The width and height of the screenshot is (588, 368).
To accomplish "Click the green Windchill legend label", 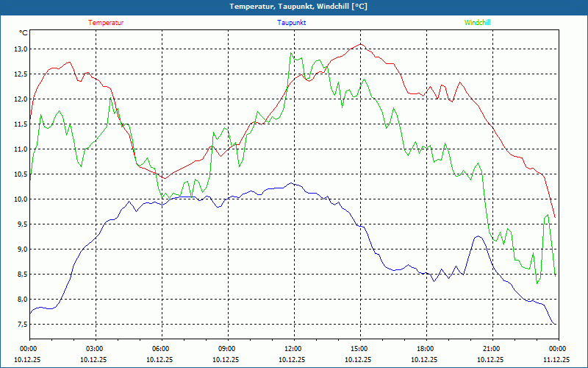I will (x=477, y=23).
